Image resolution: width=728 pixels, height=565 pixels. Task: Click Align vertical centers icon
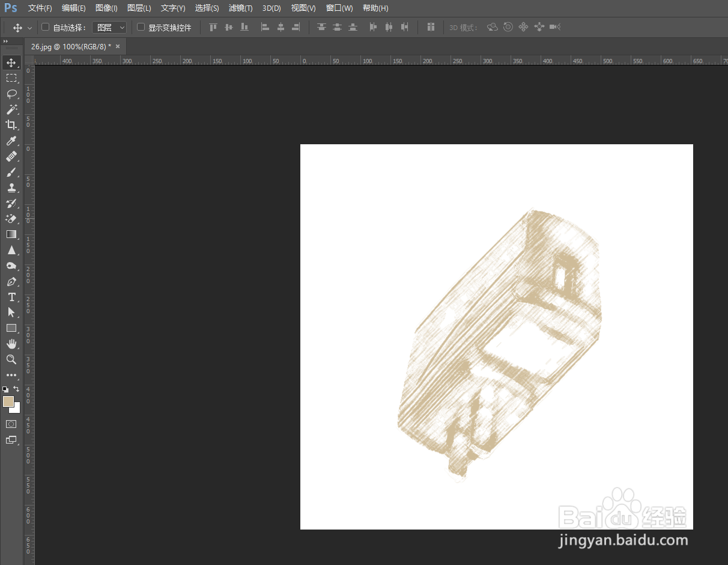pyautogui.click(x=228, y=27)
